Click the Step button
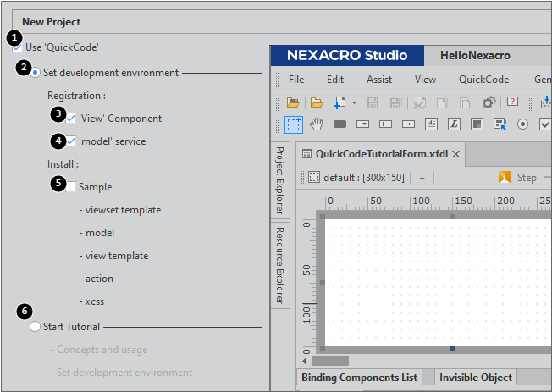 [x=518, y=178]
